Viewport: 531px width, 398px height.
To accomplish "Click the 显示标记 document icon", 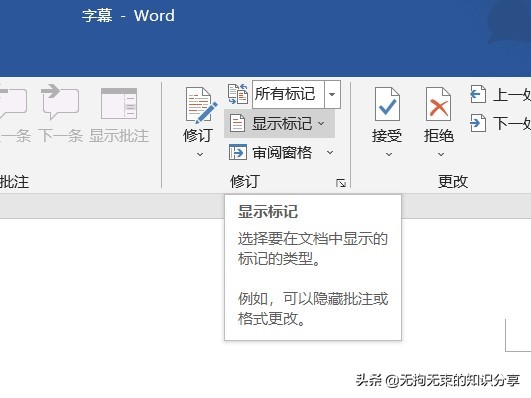I will [237, 123].
